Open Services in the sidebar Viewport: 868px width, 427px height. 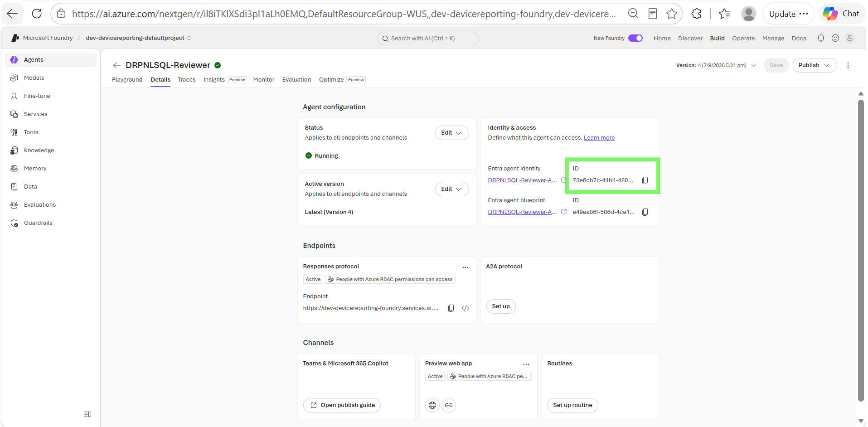[x=51, y=114]
